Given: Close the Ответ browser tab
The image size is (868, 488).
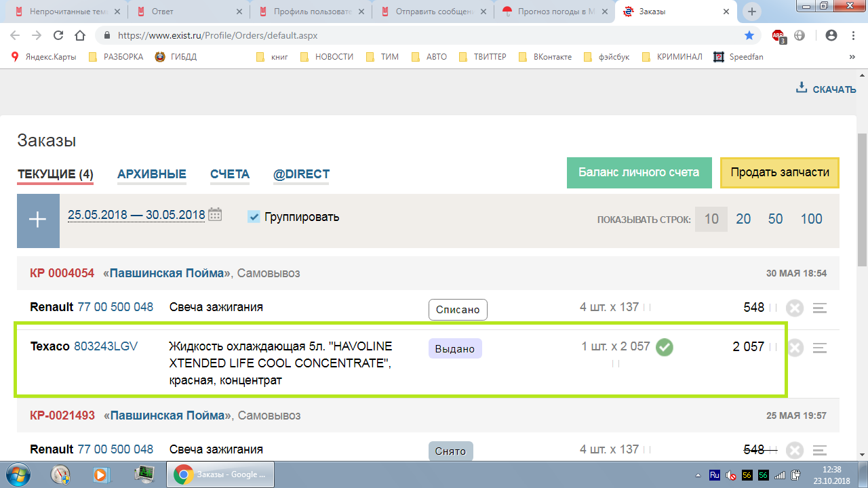Looking at the screenshot, I should (240, 12).
